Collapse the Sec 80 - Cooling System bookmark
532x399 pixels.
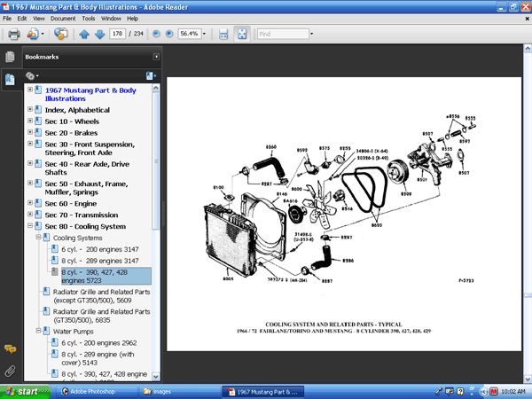coord(30,225)
